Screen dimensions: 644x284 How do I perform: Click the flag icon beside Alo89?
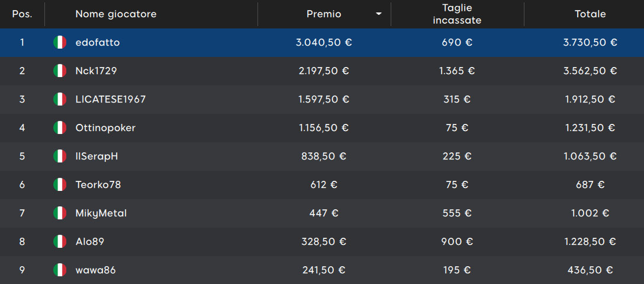(x=60, y=241)
